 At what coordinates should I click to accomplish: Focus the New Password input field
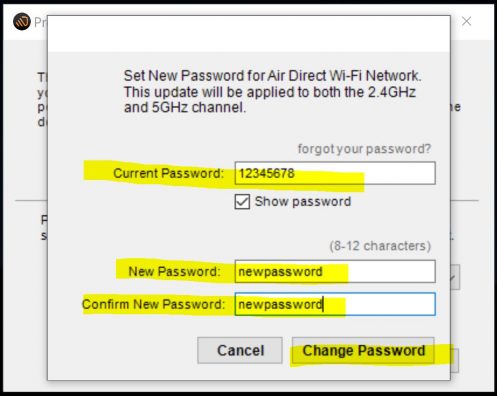tap(335, 271)
